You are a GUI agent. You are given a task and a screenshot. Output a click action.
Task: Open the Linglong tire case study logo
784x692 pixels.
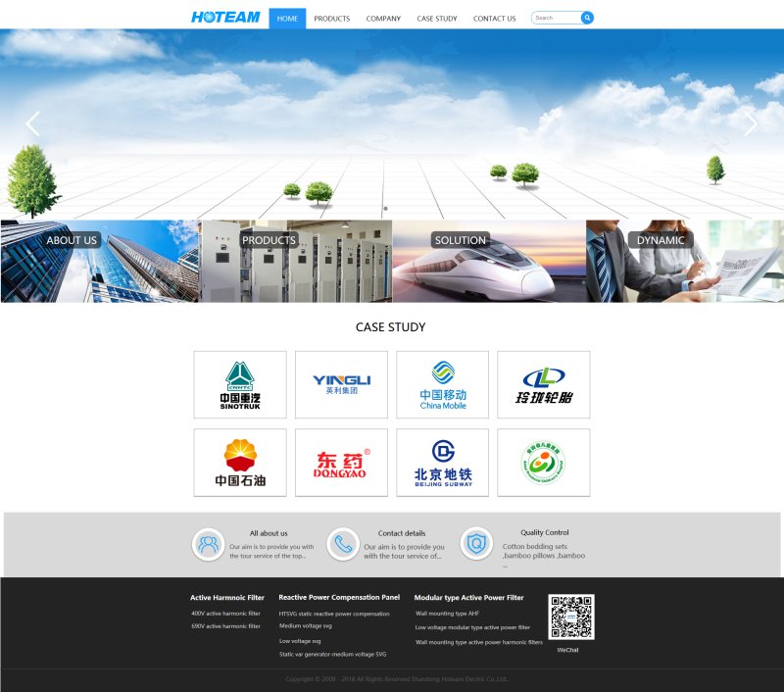coord(544,384)
